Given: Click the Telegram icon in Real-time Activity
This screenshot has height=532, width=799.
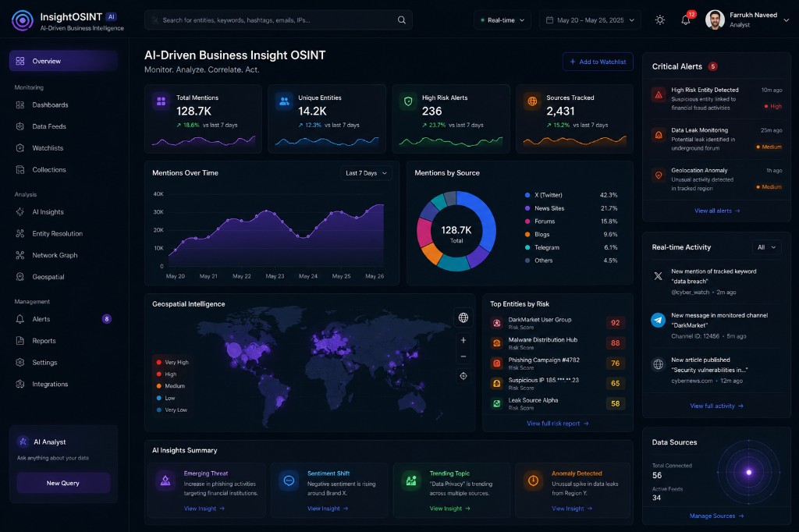Looking at the screenshot, I should pos(659,320).
